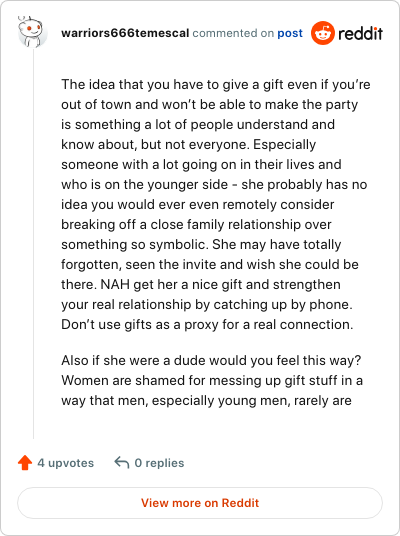
Task: Click the line "forgotten, seen the invite"
Action: tap(210, 264)
